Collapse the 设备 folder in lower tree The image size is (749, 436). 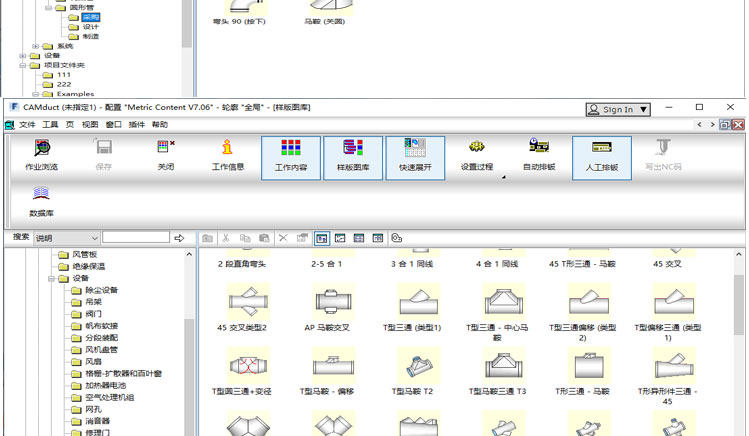pos(51,278)
